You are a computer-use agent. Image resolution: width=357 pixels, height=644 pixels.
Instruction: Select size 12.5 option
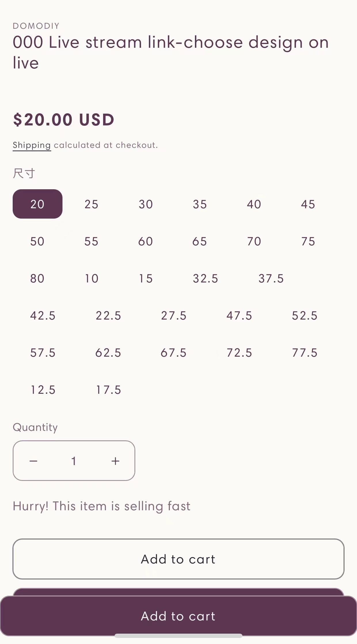pos(43,390)
